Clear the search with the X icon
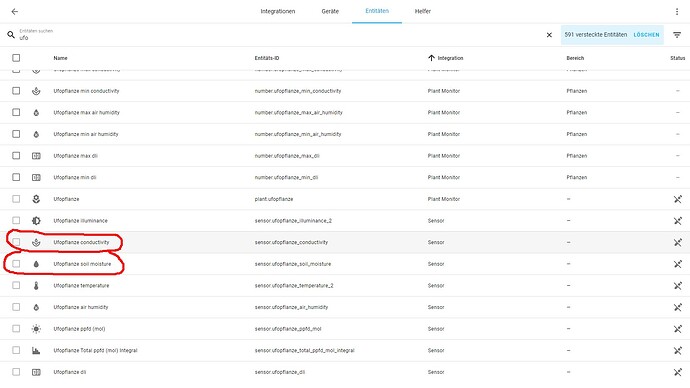This screenshot has height=388, width=690. tap(549, 35)
